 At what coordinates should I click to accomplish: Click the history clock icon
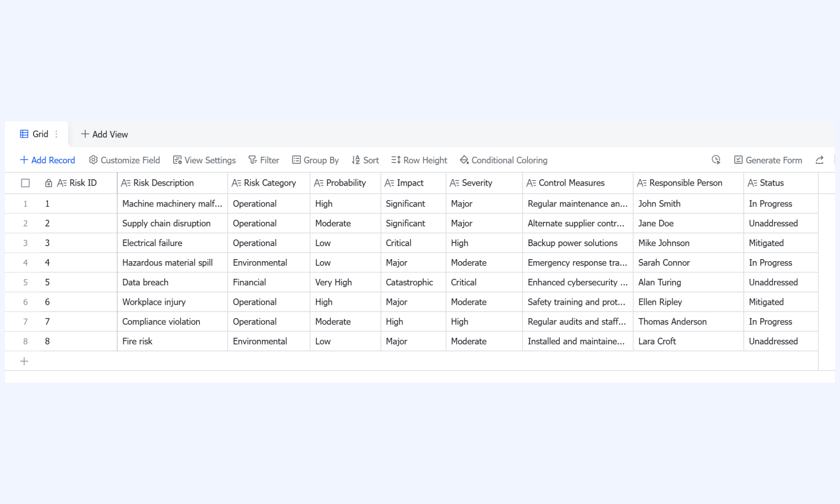(716, 160)
